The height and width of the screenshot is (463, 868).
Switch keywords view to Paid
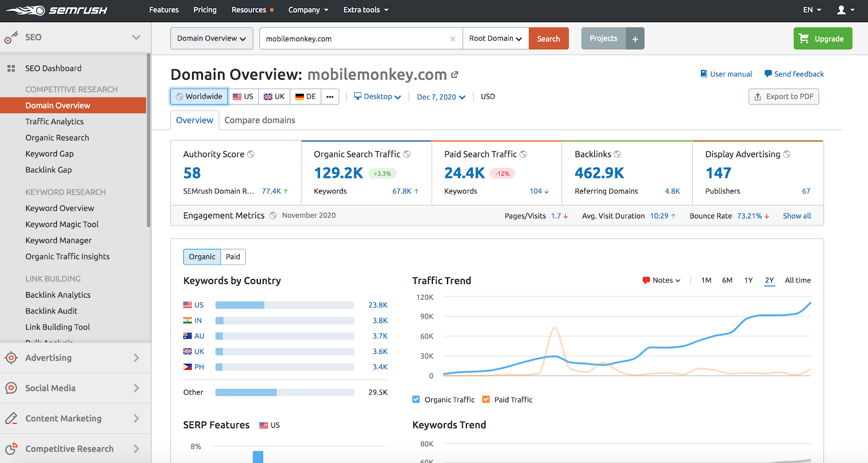pyautogui.click(x=233, y=257)
